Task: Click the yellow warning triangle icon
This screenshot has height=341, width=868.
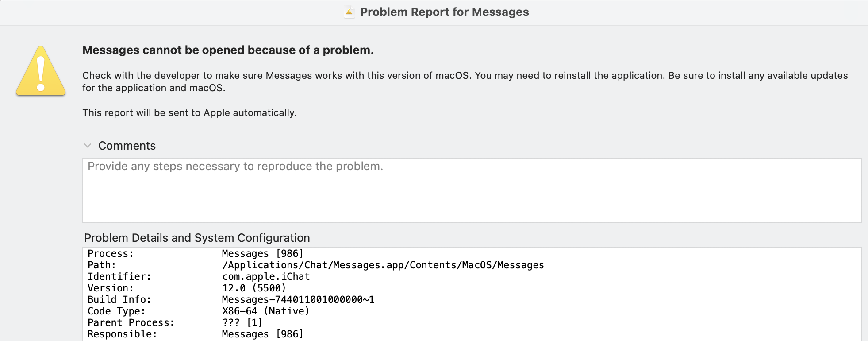Action: pos(41,72)
